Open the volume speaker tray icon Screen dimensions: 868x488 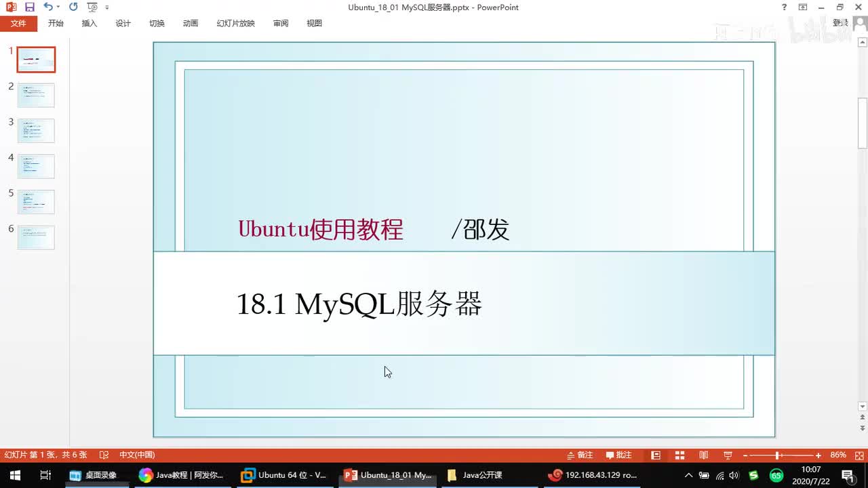[735, 475]
